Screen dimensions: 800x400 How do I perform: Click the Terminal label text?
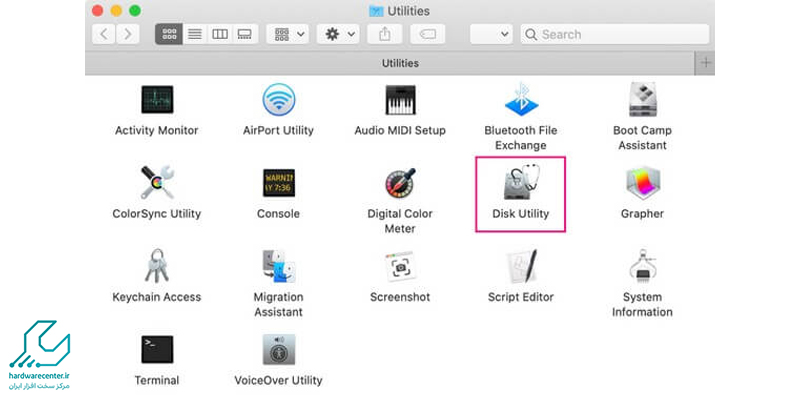(157, 381)
